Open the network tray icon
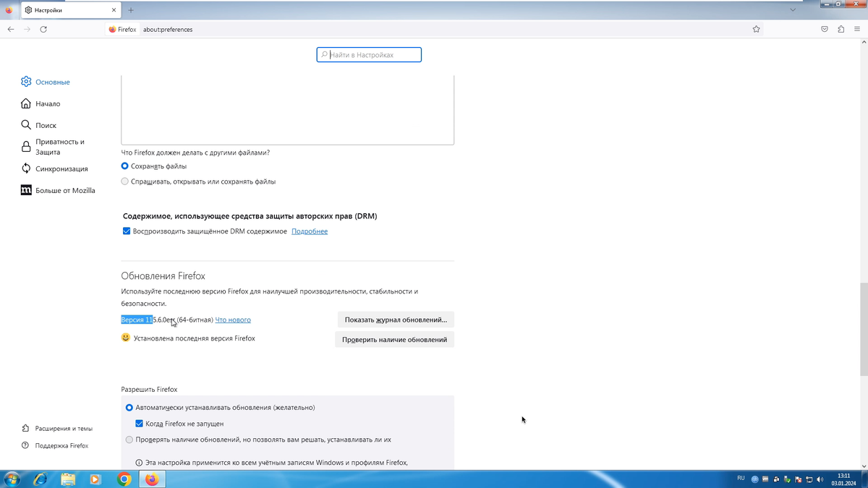The width and height of the screenshot is (868, 488). pos(809,479)
